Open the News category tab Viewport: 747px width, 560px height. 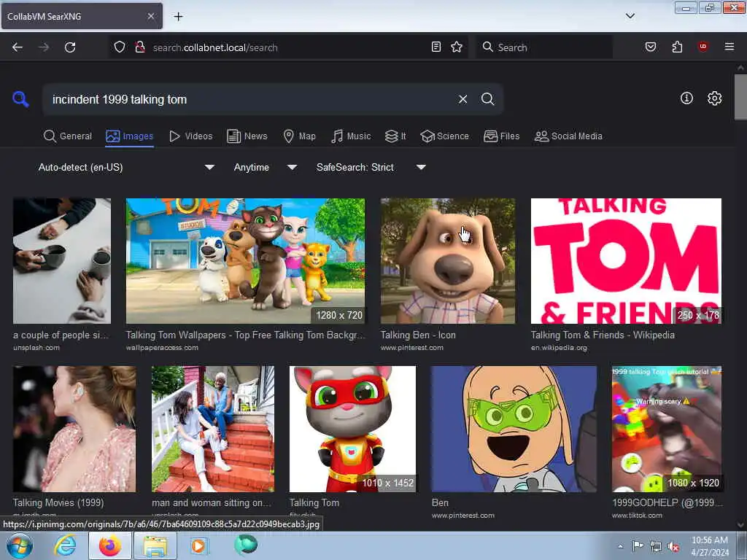[x=247, y=136]
